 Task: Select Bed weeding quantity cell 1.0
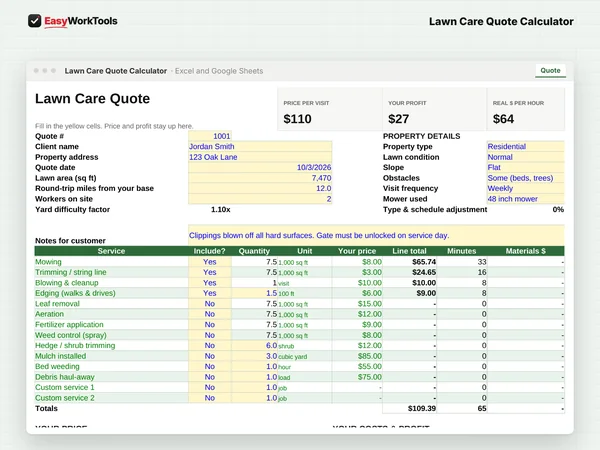click(x=254, y=366)
